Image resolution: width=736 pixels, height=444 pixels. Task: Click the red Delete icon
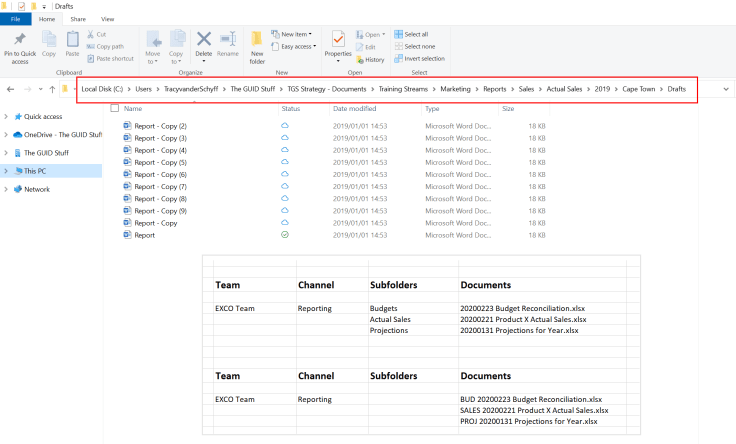(x=203, y=41)
